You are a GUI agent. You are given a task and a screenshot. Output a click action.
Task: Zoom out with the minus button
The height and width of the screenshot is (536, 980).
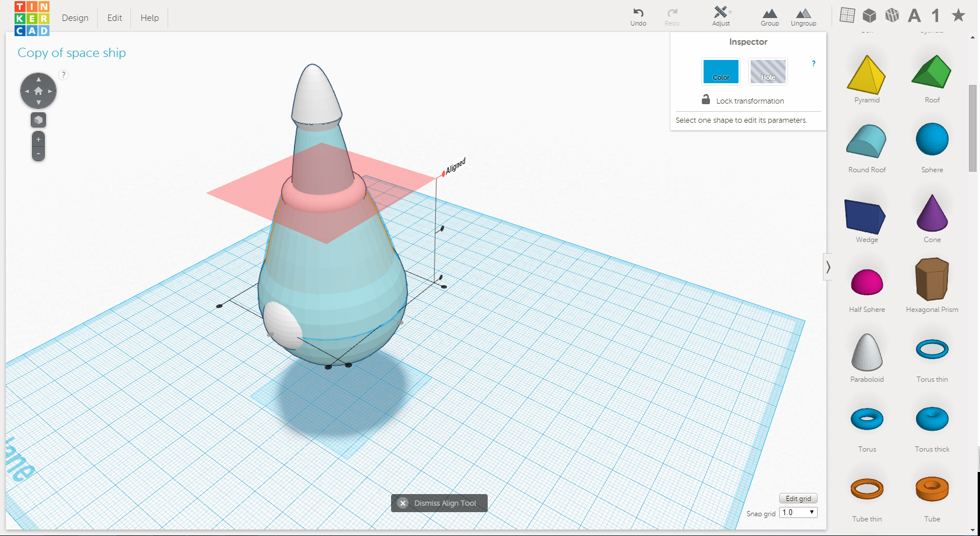(38, 154)
